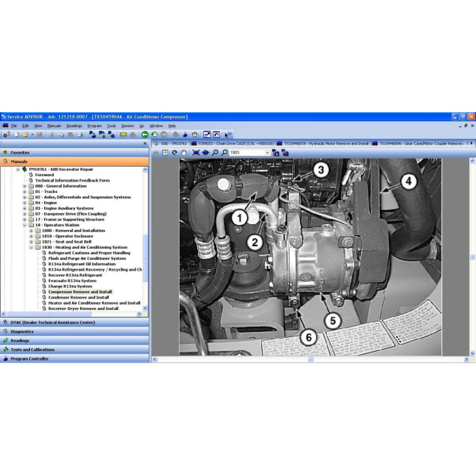Click the table of contents viewer icon
Viewport: 476px width, 476px height.
(x=165, y=152)
